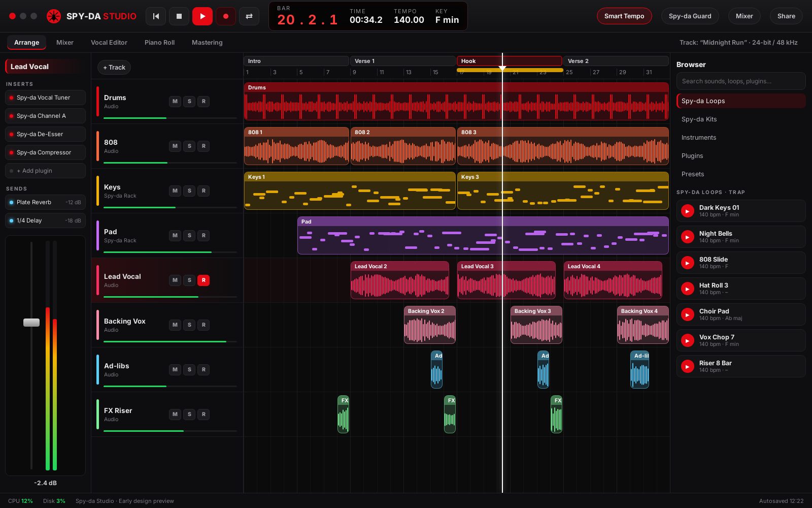Click the Lead Vocal channel fader handle
812x508 pixels.
31,323
